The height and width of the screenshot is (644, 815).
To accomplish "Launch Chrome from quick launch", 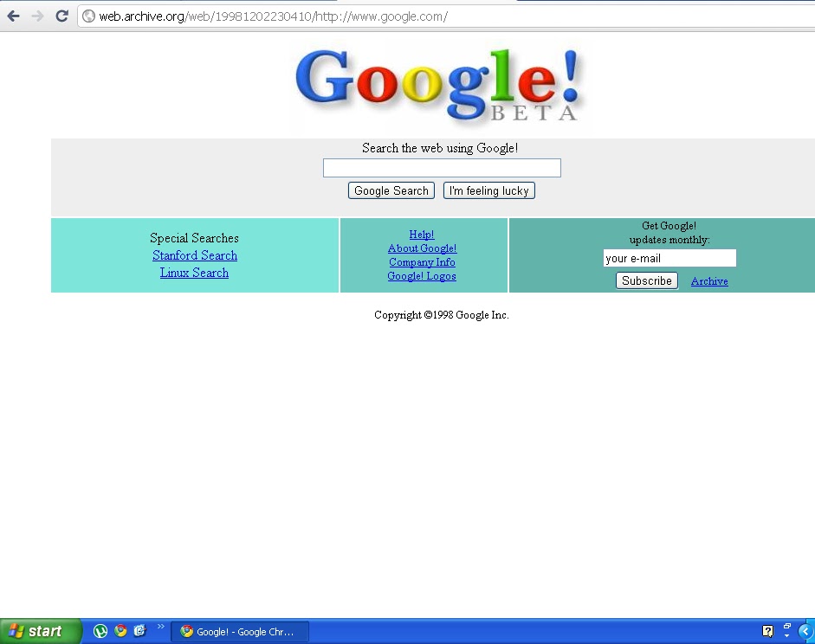I will [x=120, y=630].
